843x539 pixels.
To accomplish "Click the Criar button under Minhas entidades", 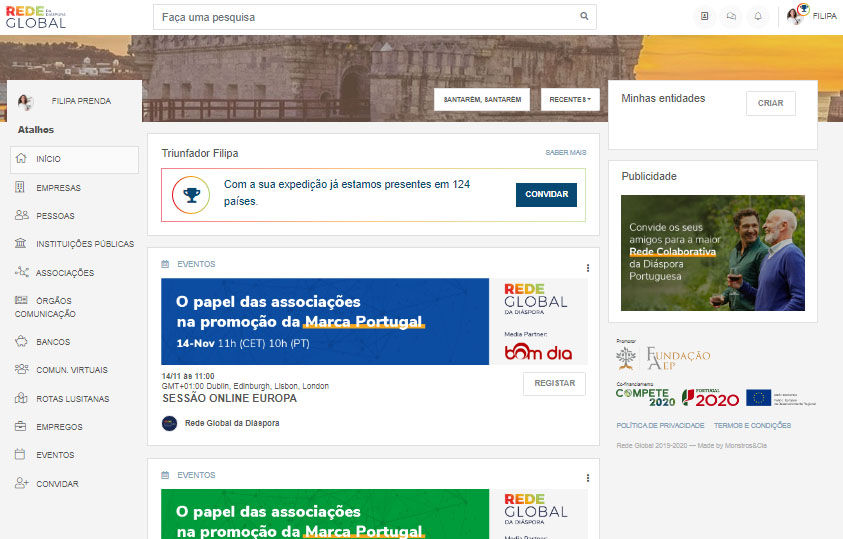I will 770,103.
